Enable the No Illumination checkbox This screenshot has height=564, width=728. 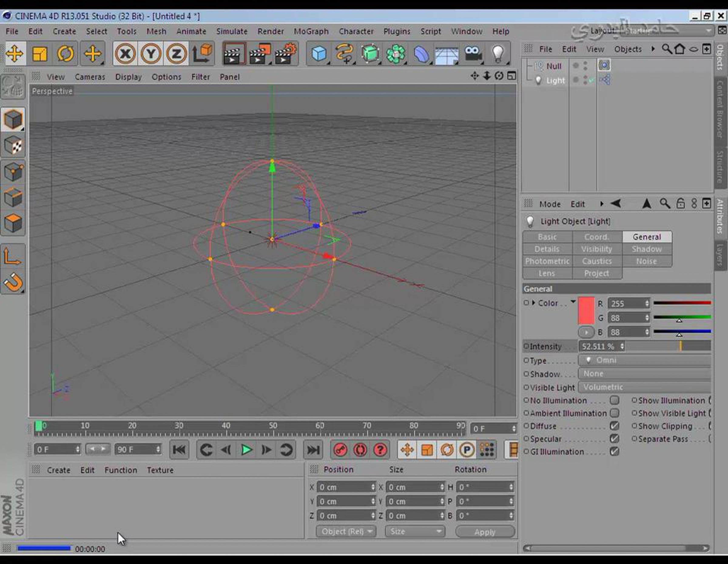[614, 400]
